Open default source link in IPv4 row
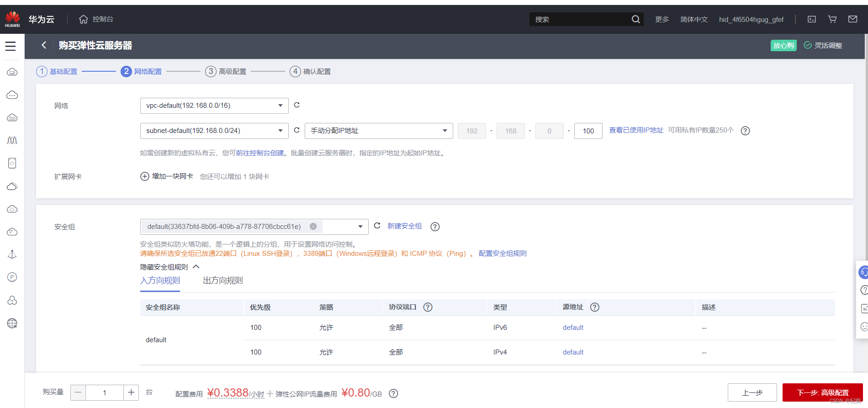 (x=573, y=352)
